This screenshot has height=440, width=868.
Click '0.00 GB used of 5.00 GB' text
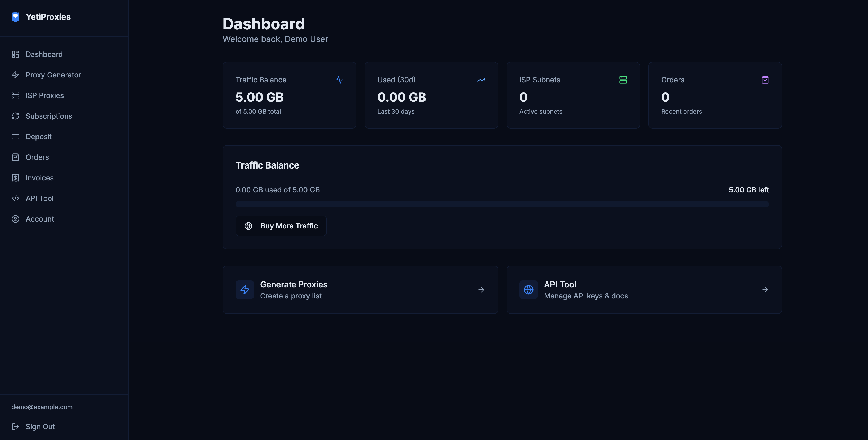[x=278, y=190]
